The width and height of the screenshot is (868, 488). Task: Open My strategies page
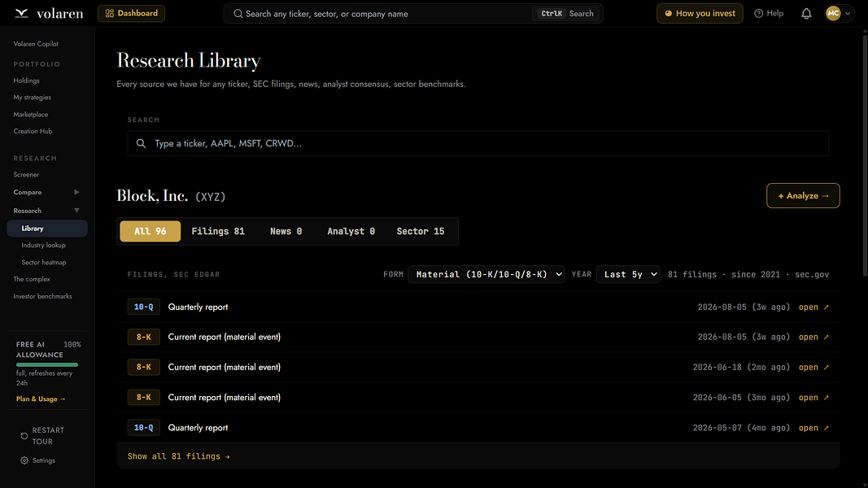tap(32, 98)
